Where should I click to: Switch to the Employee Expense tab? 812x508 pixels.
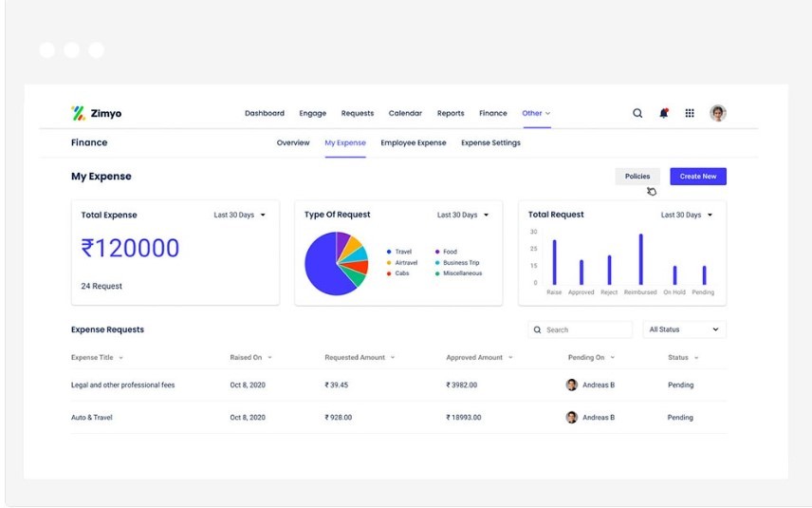coord(414,142)
